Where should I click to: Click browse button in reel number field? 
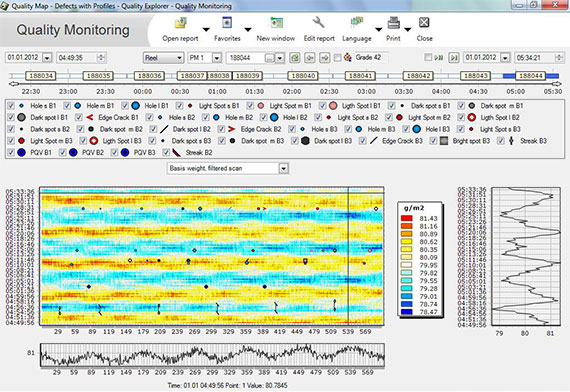tap(269, 58)
